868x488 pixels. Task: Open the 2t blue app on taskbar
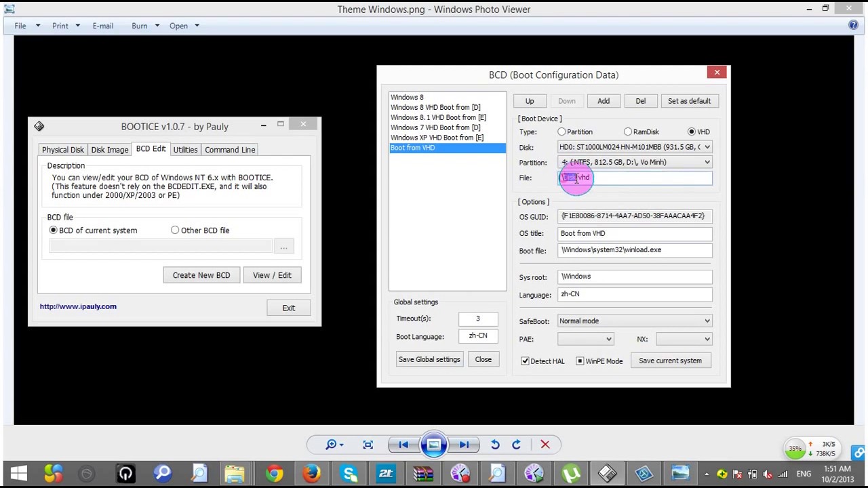[x=386, y=473]
